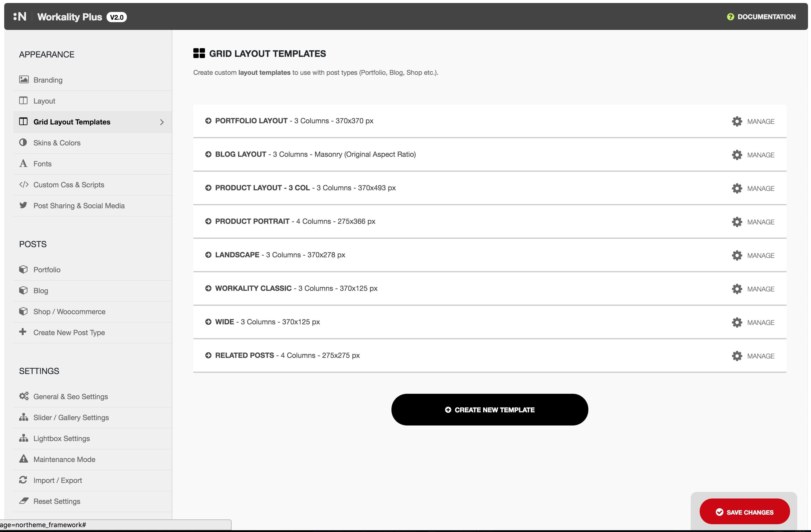Image resolution: width=811 pixels, height=532 pixels.
Task: Click chevron beside Grid Layout Templates
Action: pyautogui.click(x=162, y=122)
